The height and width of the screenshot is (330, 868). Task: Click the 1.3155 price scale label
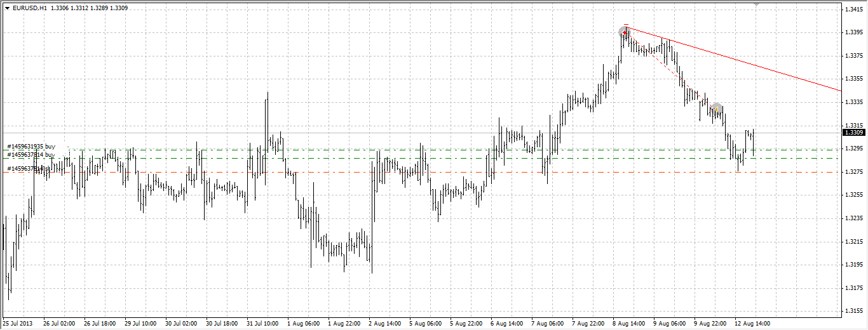click(853, 311)
